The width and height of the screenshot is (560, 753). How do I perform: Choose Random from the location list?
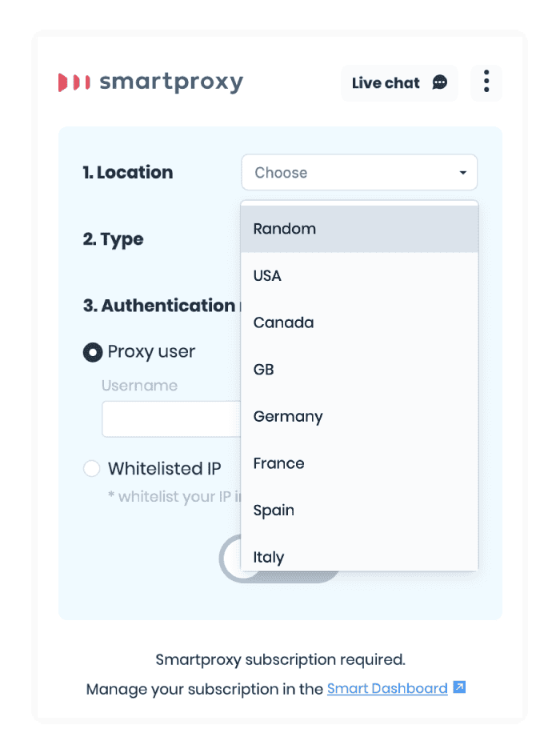coord(359,229)
